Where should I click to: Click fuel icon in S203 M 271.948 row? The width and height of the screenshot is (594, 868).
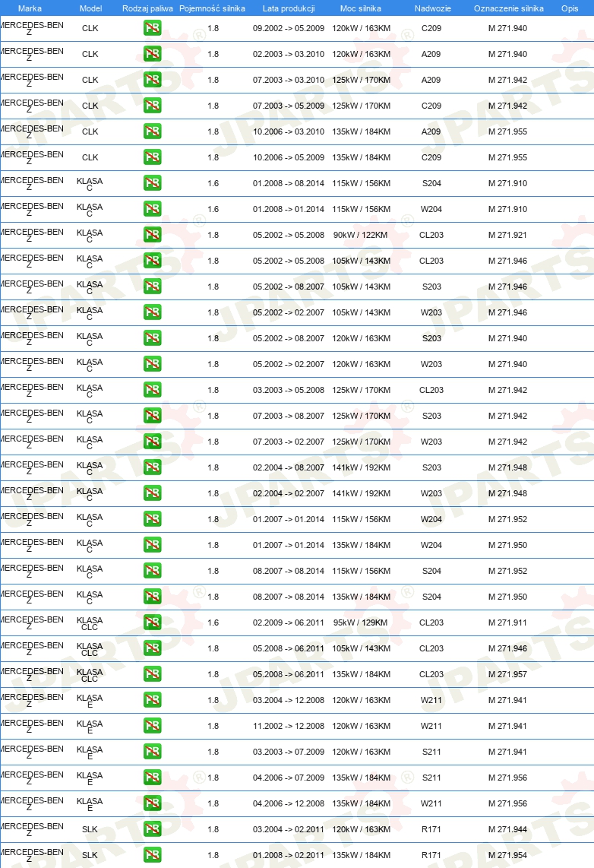coord(152,467)
